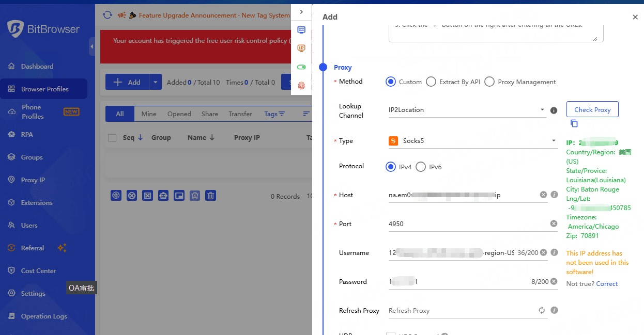Choose Proxy Management radio option

[x=489, y=82]
